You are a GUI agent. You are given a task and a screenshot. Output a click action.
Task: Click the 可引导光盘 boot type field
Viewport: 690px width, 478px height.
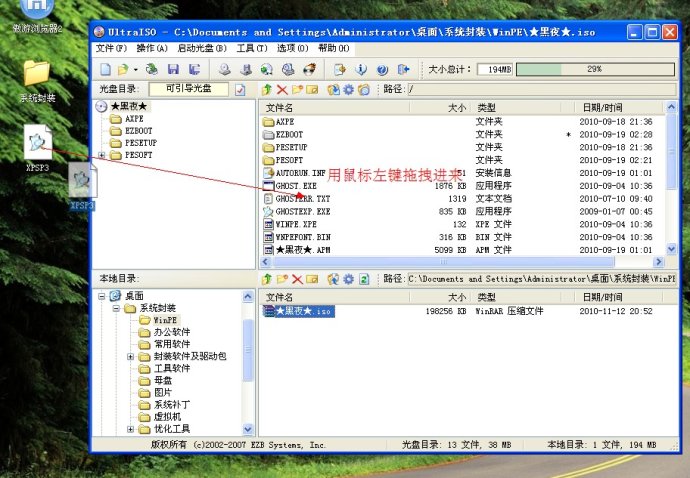pyautogui.click(x=189, y=89)
